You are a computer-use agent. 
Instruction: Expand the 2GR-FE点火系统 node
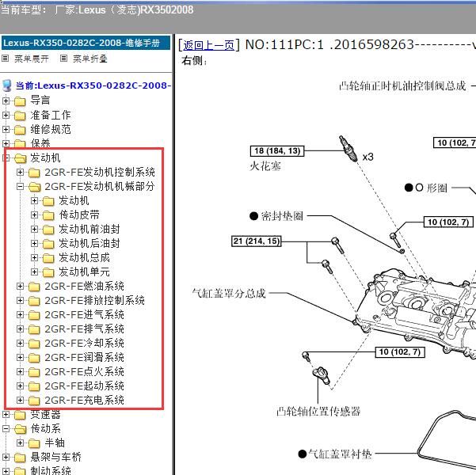pos(20,372)
